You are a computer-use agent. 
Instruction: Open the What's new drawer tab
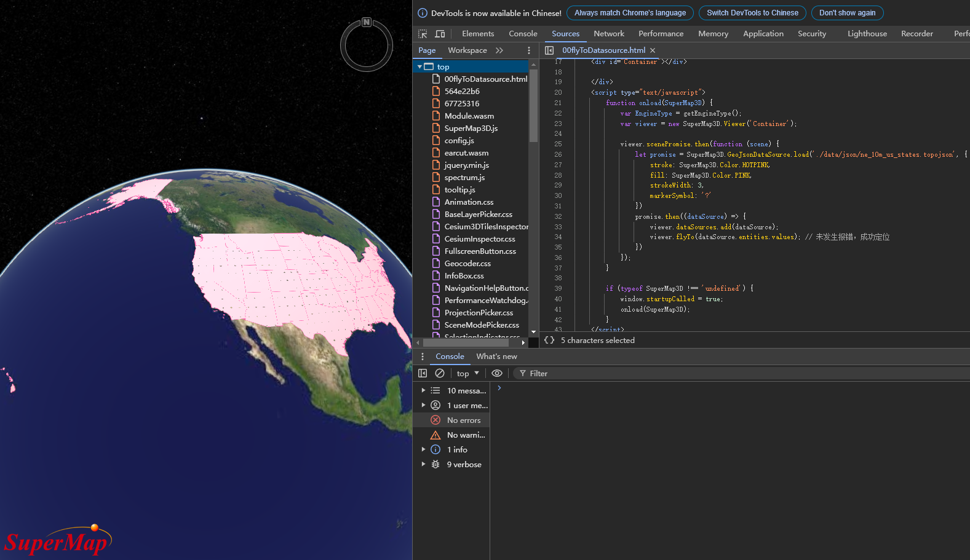click(x=496, y=357)
